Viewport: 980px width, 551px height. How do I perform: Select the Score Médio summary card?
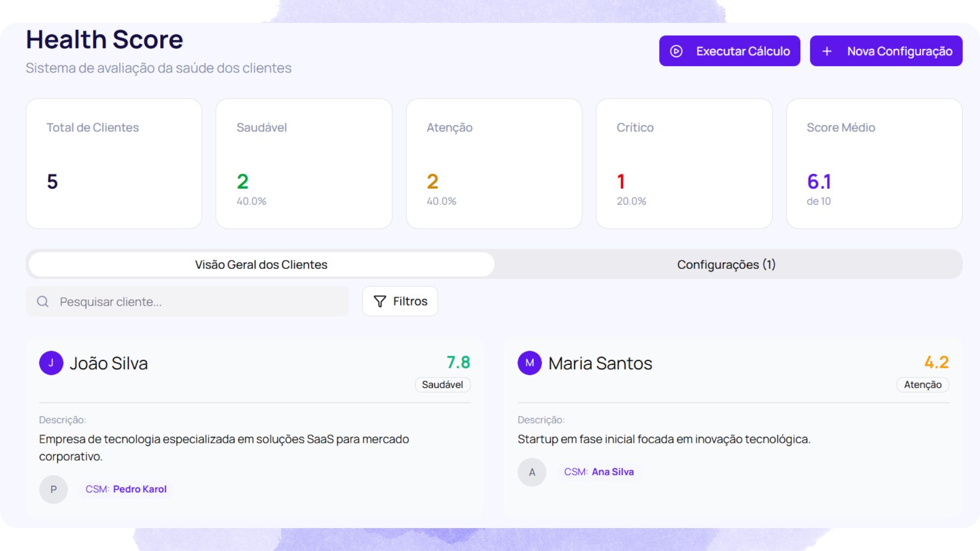[874, 163]
